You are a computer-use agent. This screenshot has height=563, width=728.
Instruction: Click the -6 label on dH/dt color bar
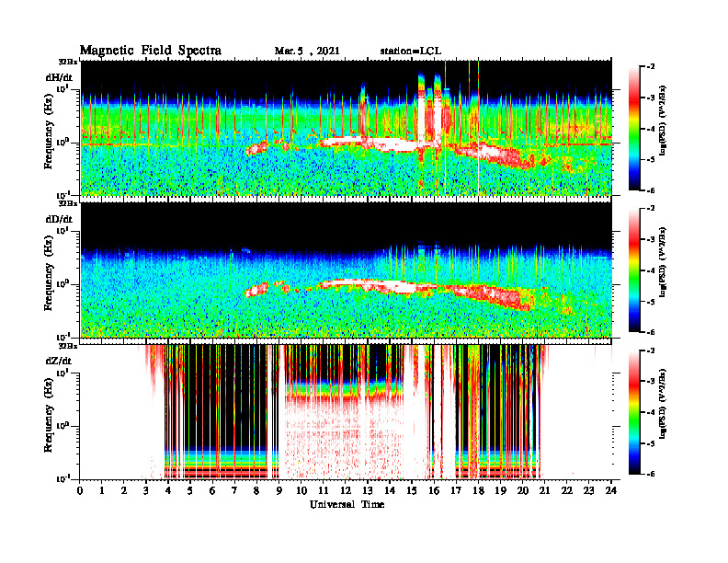pyautogui.click(x=651, y=190)
